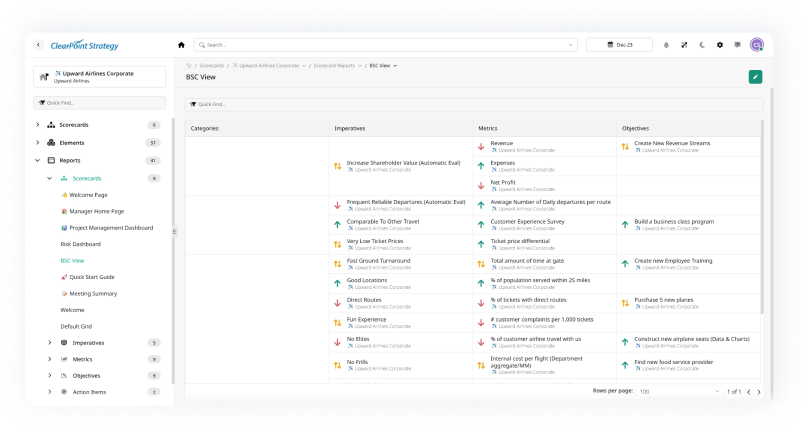Viewport: 809px width, 431px height.
Task: Open the Risk Dashboard report
Action: pyautogui.click(x=80, y=244)
